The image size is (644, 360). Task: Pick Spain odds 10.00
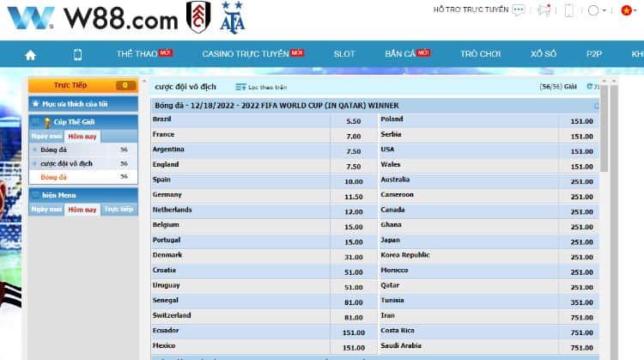(353, 181)
